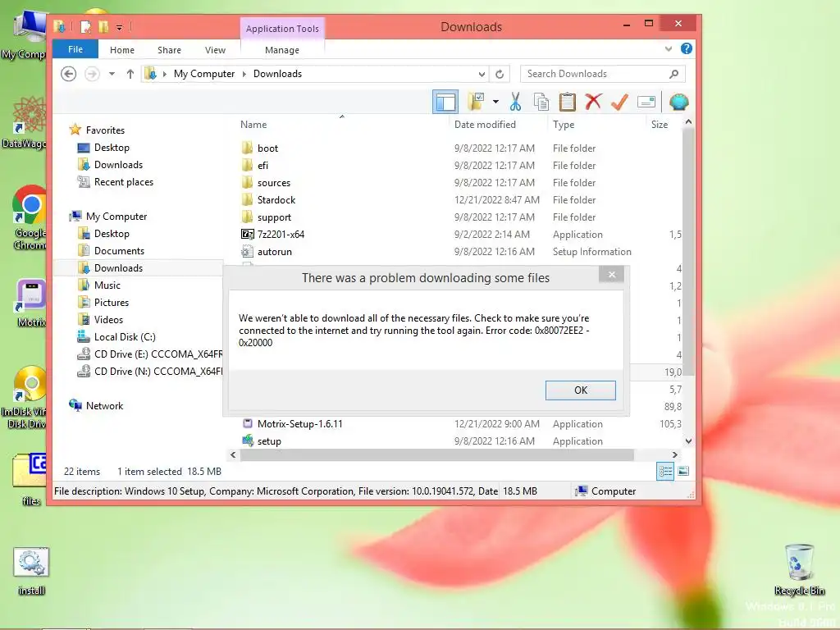Click the Forward navigation arrow

(x=92, y=74)
